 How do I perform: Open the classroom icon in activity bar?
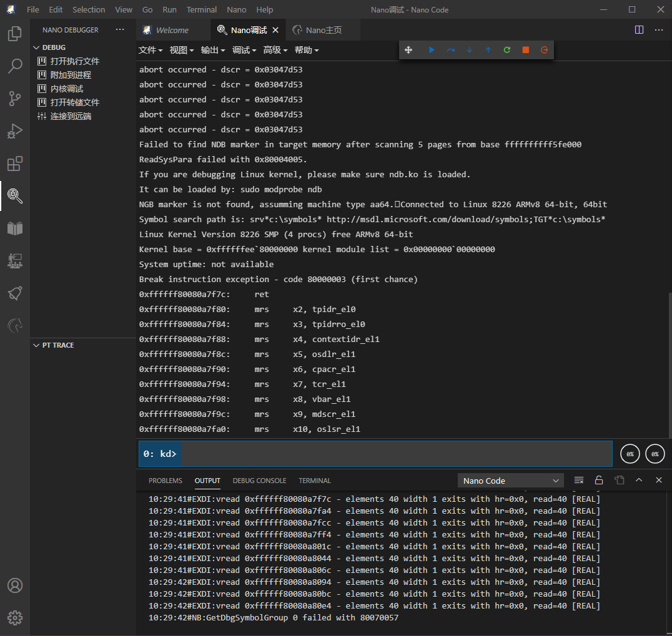coord(15,261)
